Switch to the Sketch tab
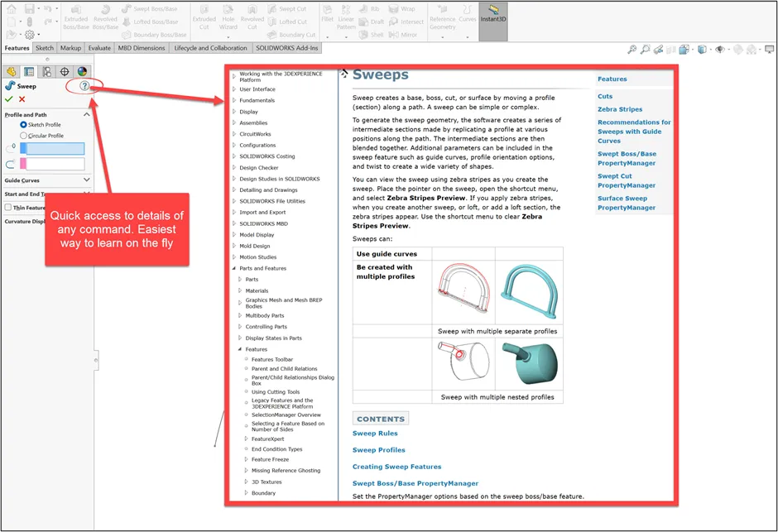This screenshot has width=778, height=532. click(45, 48)
